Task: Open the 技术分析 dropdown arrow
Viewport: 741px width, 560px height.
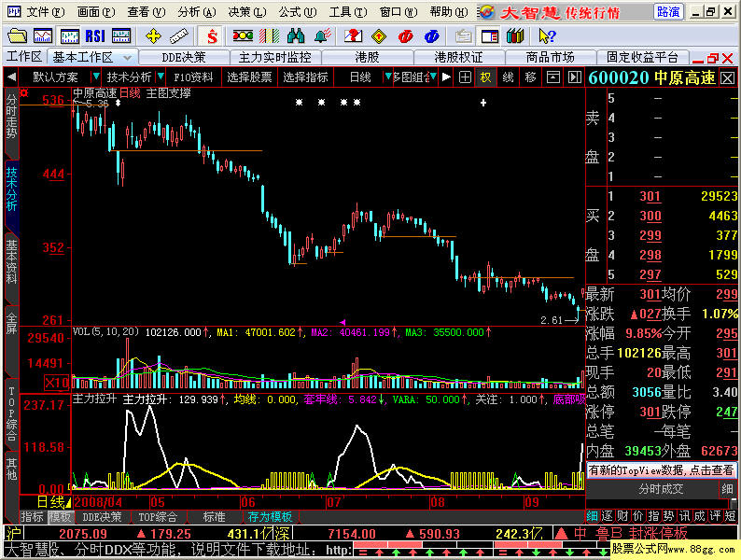Action: tap(161, 77)
